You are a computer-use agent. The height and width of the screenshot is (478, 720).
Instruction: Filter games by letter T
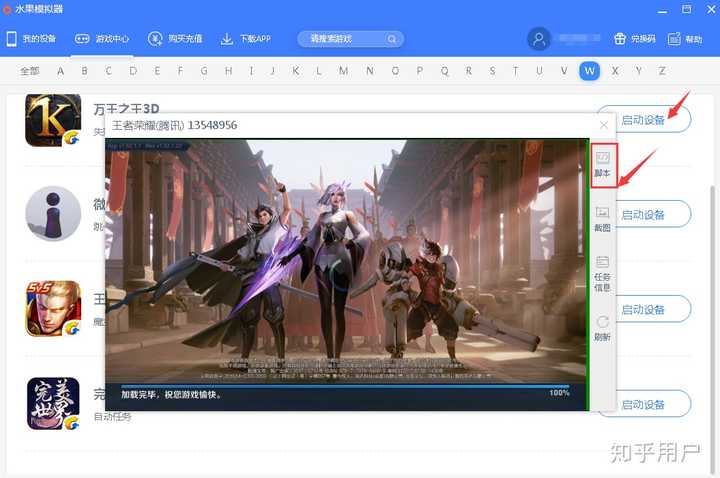click(516, 71)
